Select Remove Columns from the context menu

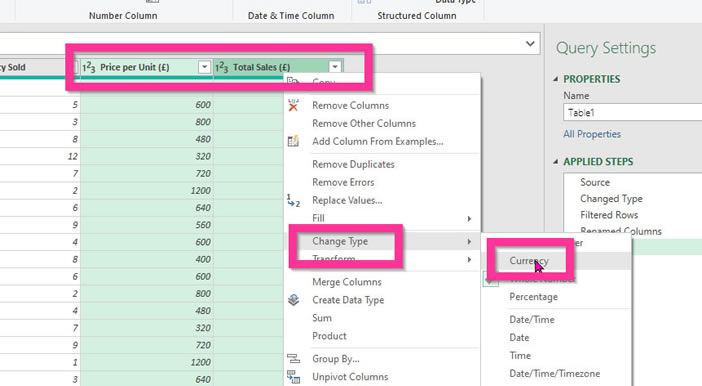[351, 106]
